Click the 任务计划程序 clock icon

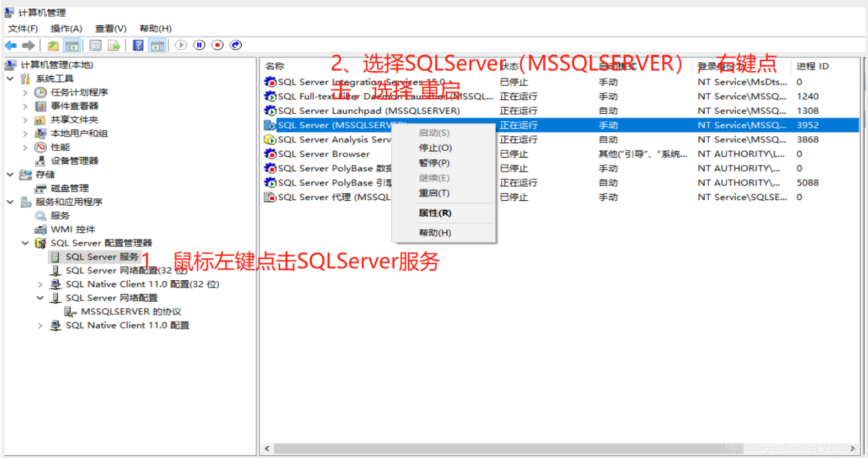point(40,92)
